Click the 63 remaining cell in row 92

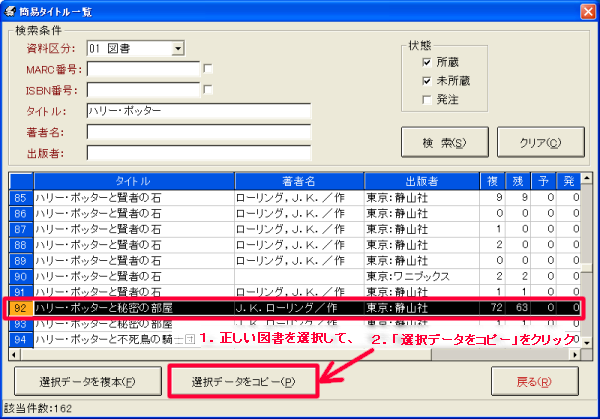click(518, 308)
